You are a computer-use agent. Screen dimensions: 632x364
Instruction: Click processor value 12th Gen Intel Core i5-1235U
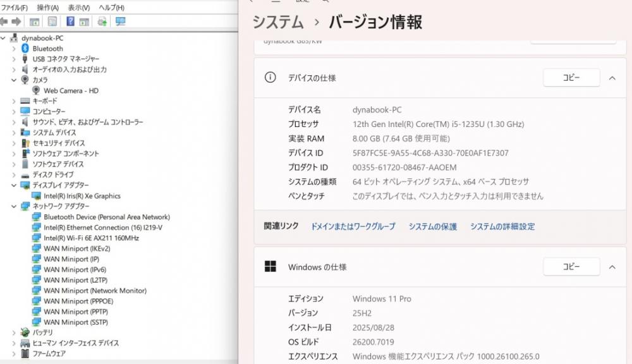coord(438,124)
